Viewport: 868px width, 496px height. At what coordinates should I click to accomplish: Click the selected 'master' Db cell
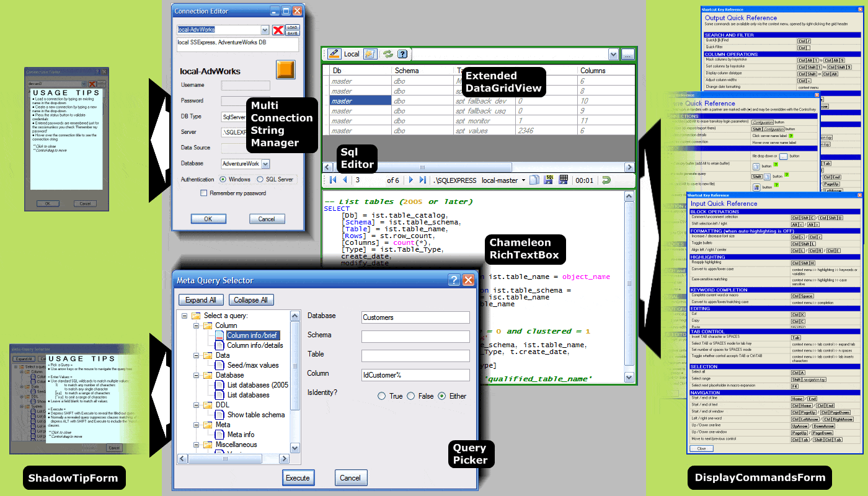360,101
